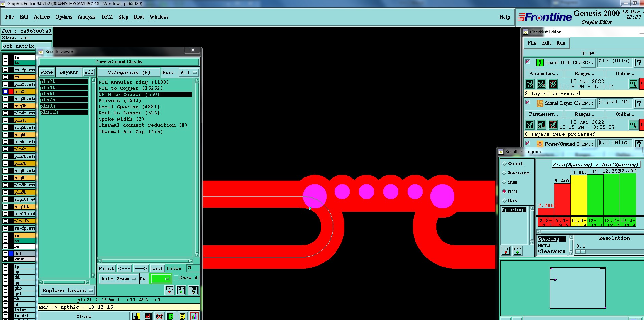
Task: Open the Replace layers dropdown
Action: 68,291
